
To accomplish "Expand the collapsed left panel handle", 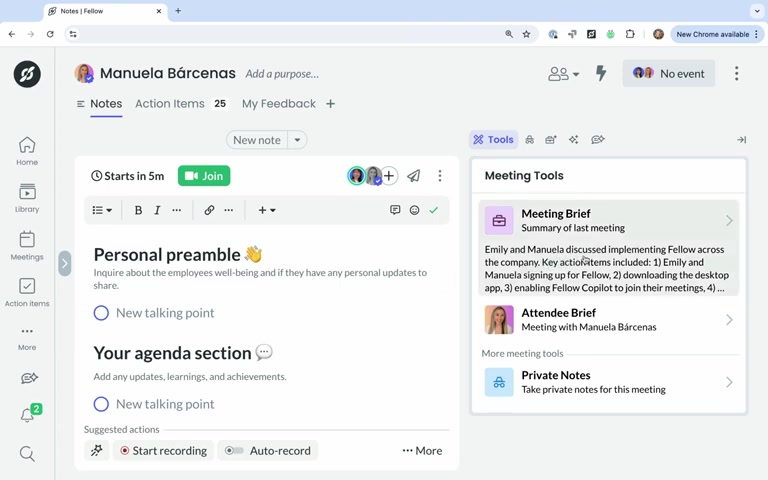I will (65, 264).
